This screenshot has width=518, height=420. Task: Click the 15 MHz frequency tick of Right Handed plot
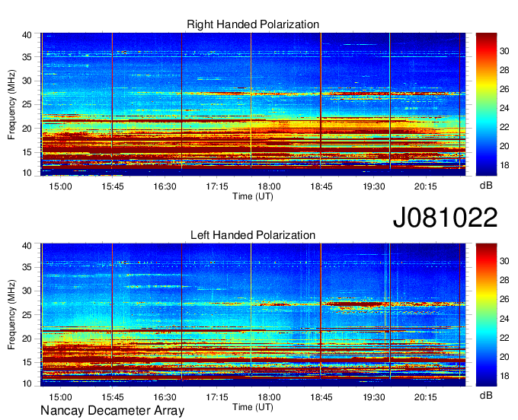point(27,152)
